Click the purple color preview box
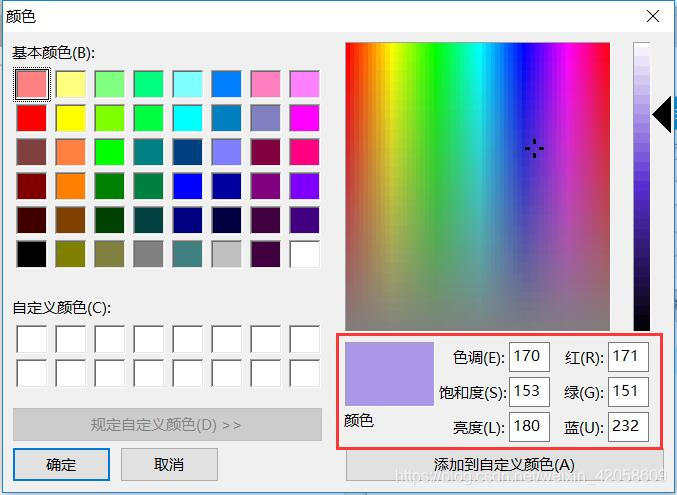677x495 pixels. [x=389, y=374]
